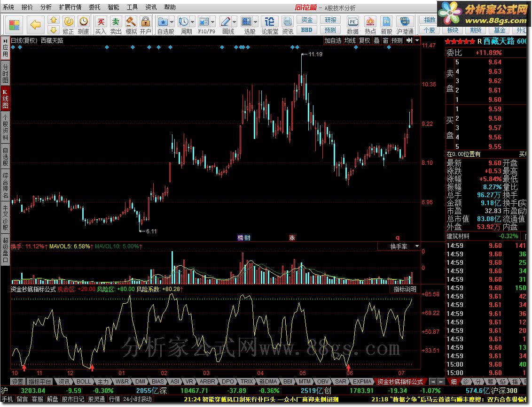Select the TRIX indicator tab
Screen dimensions: 532x407
coord(247,381)
